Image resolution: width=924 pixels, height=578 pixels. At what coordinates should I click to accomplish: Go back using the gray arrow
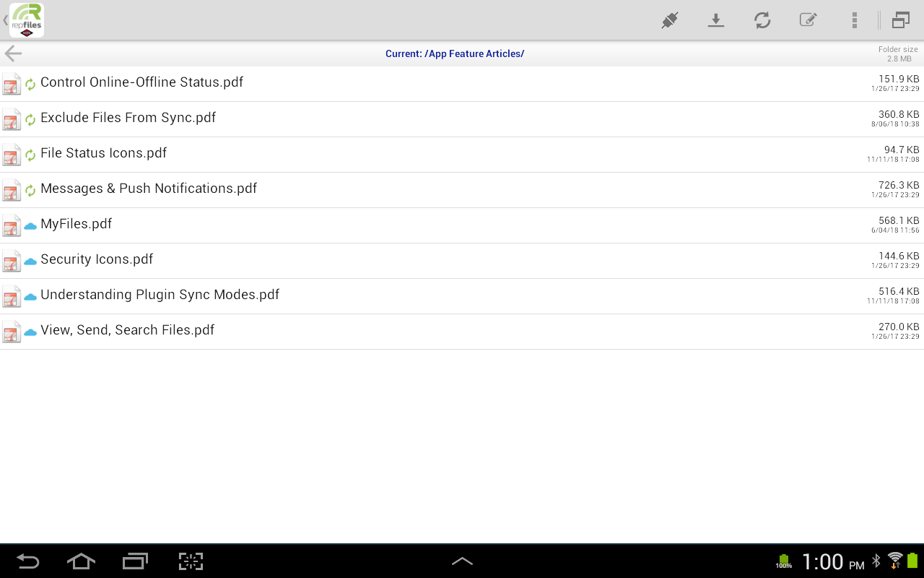[13, 53]
